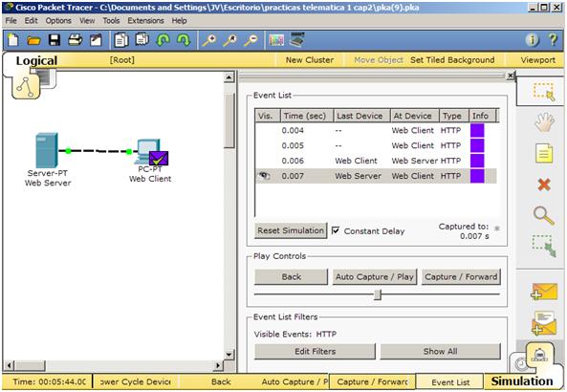The image size is (567, 392).
Task: Click the Zoom In magnifier
Action: (209, 40)
